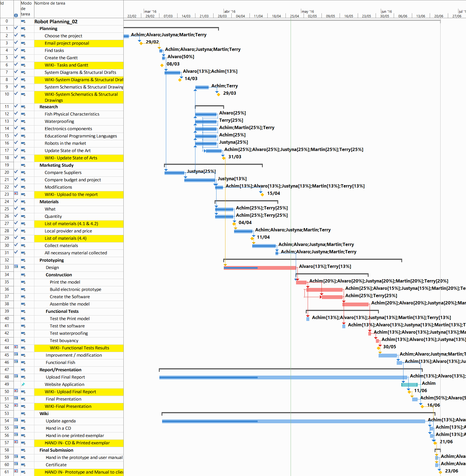The height and width of the screenshot is (476, 466).
Task: Click the pin icon on Website Application row
Action: pos(23,384)
